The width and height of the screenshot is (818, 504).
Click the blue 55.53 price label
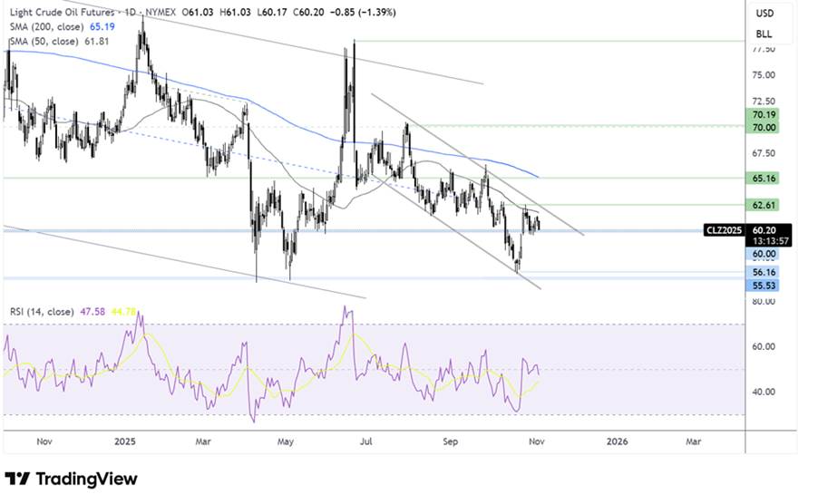(762, 286)
